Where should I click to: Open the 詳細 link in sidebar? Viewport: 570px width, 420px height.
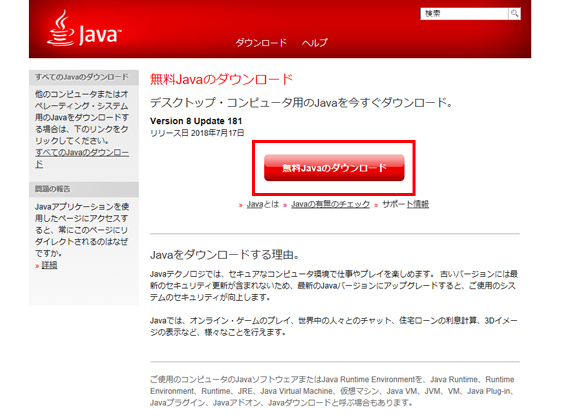[x=49, y=265]
